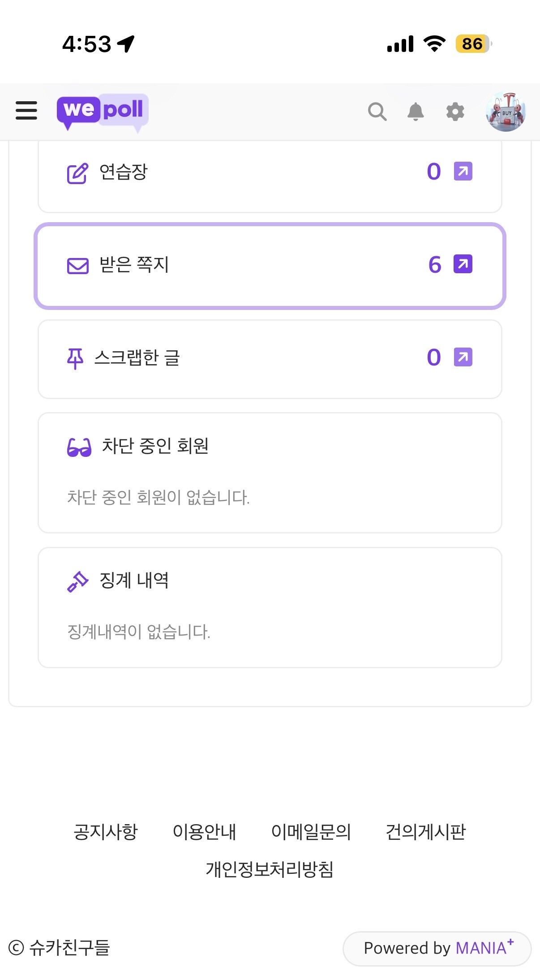This screenshot has width=540, height=980.
Task: Tap the 받은 쪽지 envelope icon
Action: tap(78, 266)
